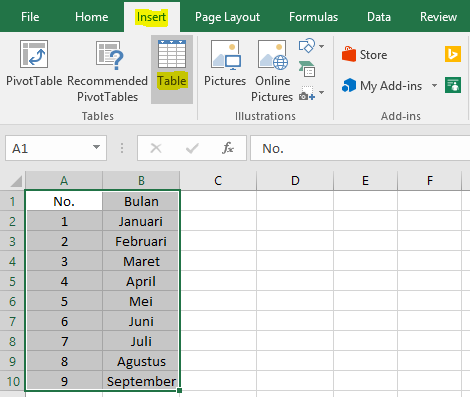Cancel formula entry with X button
Image resolution: width=470 pixels, height=397 pixels.
pyautogui.click(x=156, y=148)
